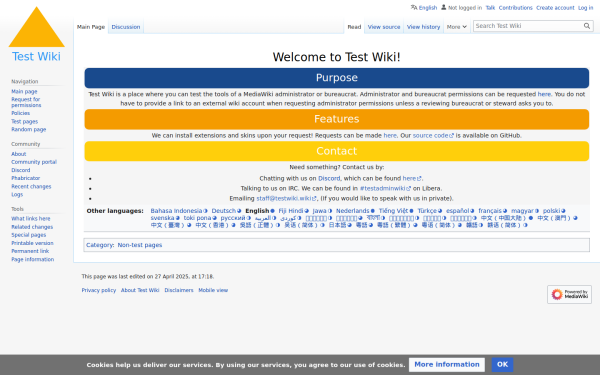Image resolution: width=600 pixels, height=375 pixels.
Task: Select the Read tab
Action: 354,27
